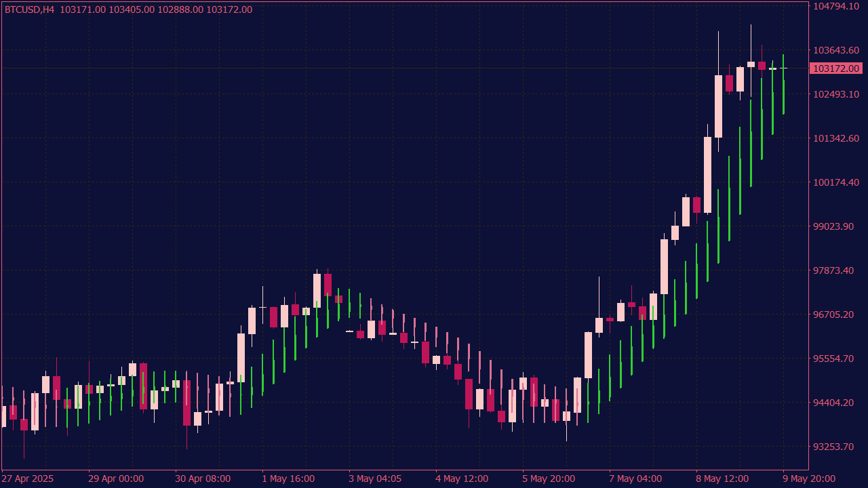Select the highlighted 103172.00 current price tag
This screenshot has width=868, height=488.
coord(836,68)
